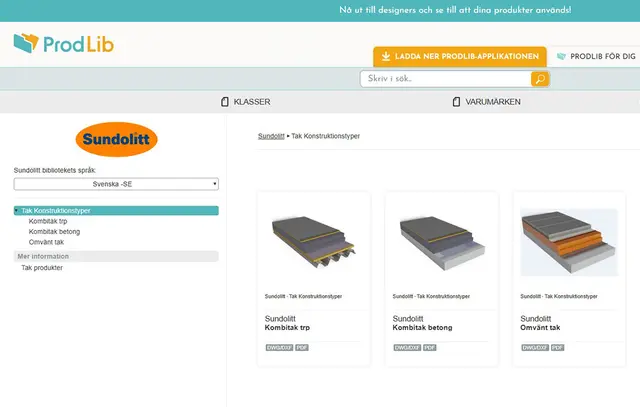Screen dimensions: 640x407
Task: Select Kombitak trp in sidebar tree
Action: click(48, 221)
